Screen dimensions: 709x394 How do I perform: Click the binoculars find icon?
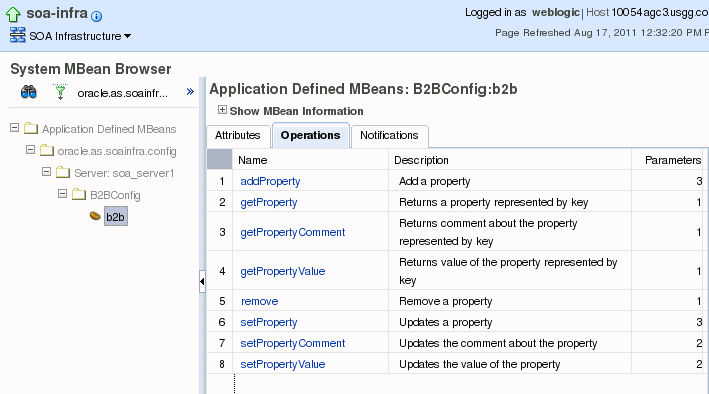coord(28,92)
